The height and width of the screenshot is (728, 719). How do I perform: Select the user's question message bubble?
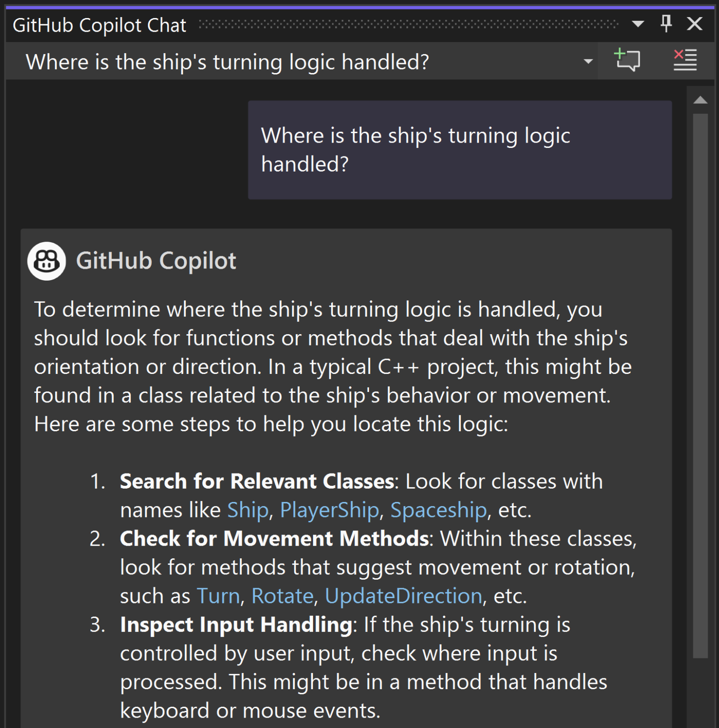[459, 150]
